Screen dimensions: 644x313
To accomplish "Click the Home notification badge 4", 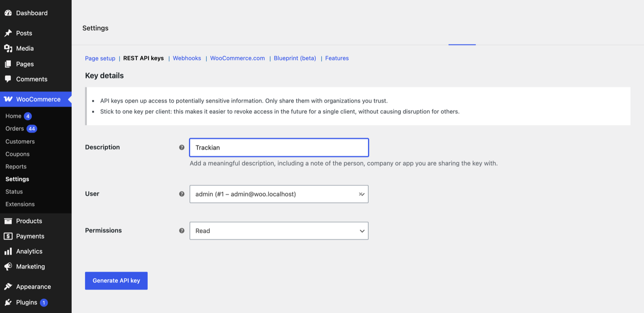I will tap(28, 116).
